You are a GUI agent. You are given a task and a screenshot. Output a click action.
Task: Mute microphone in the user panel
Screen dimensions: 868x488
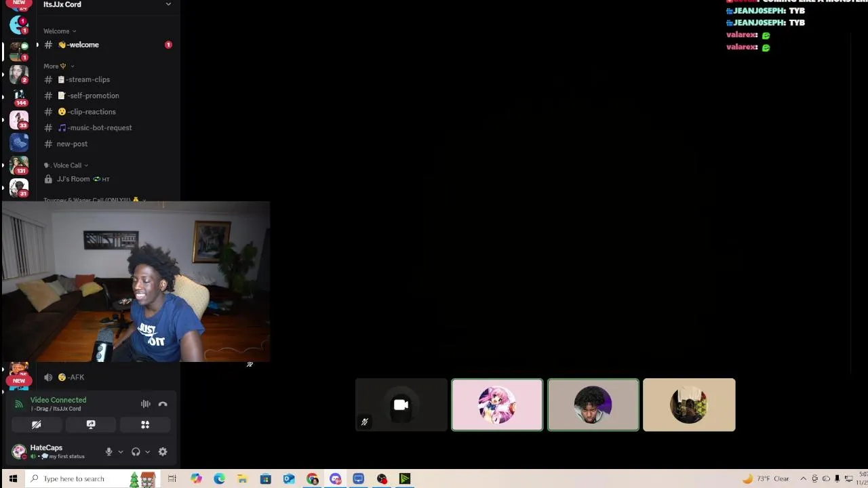[108, 452]
